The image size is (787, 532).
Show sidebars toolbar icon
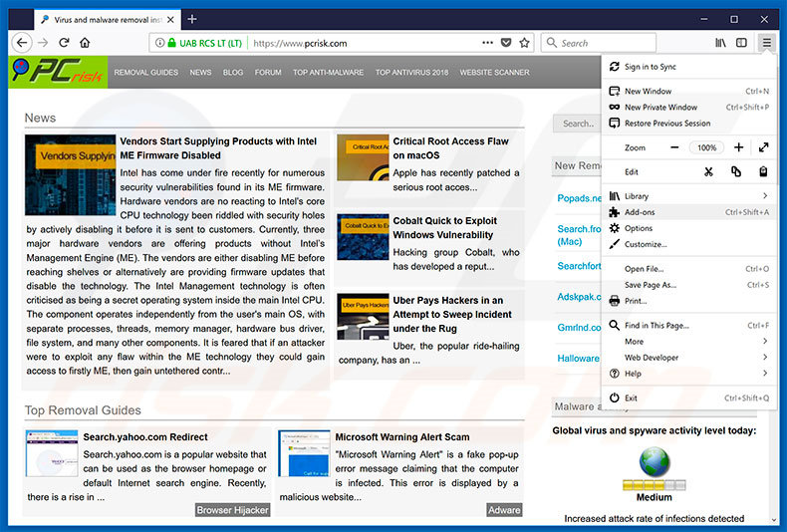coord(741,43)
